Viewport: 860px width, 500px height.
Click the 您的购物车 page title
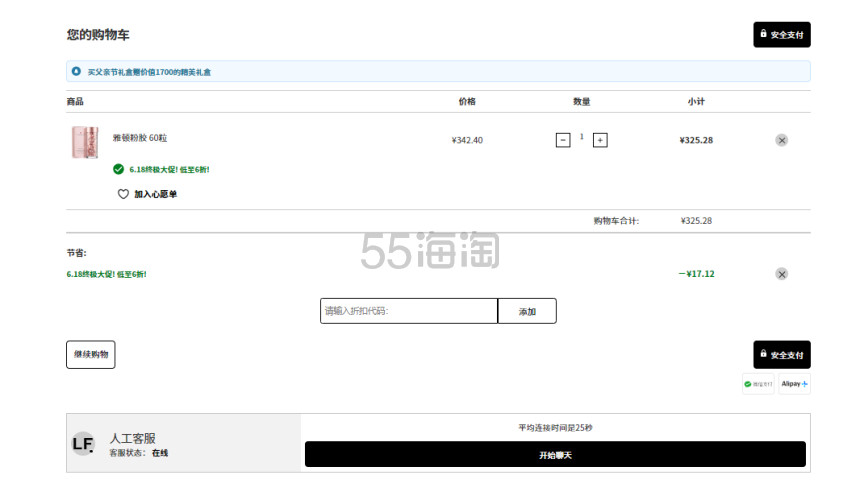98,35
